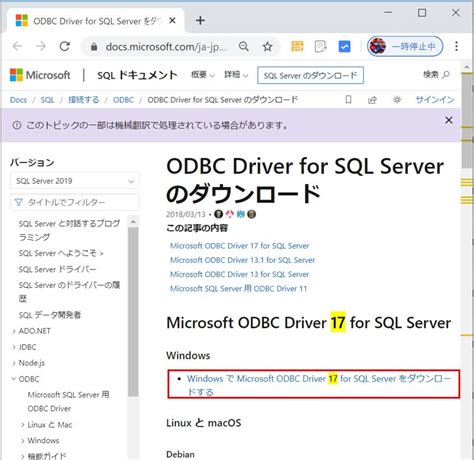
Task: Focus the タイトルでフィルター field
Action: pos(74,202)
